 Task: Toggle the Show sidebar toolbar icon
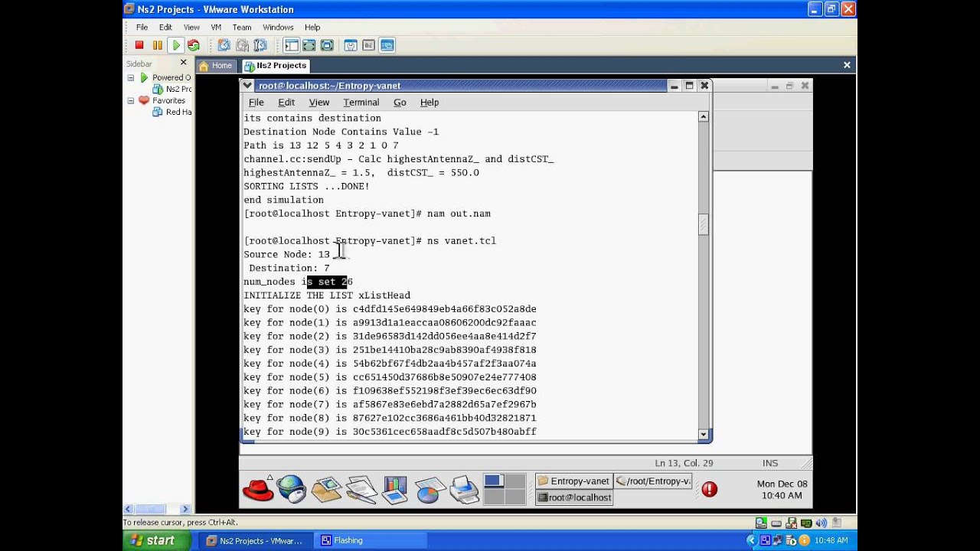click(x=291, y=46)
